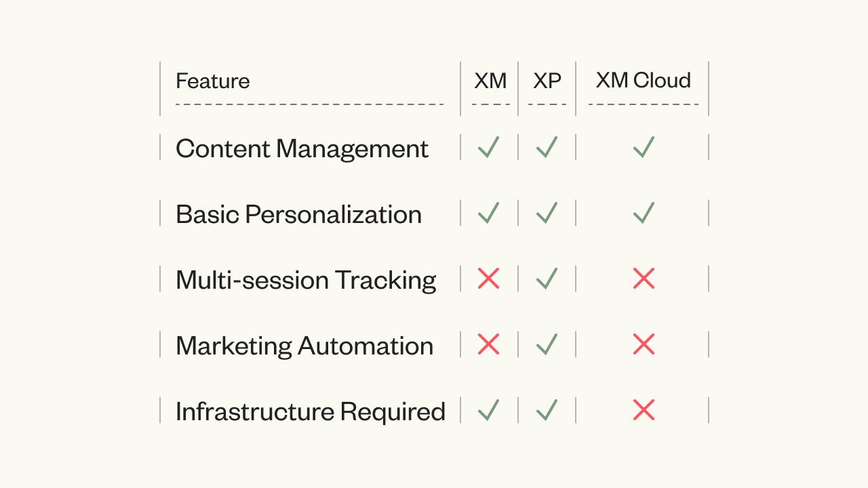Click the XM column header
The image size is (868, 488).
tap(490, 81)
